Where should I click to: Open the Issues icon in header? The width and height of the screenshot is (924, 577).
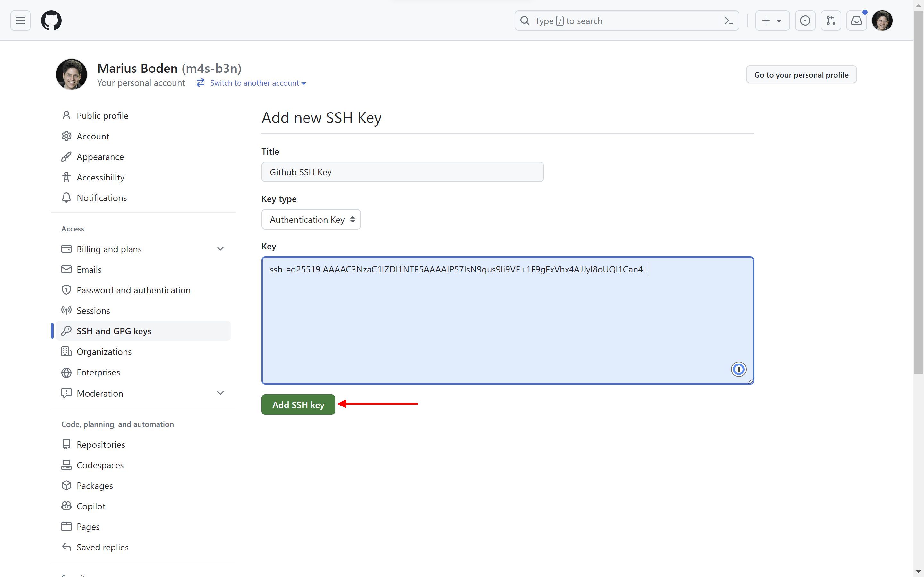pyautogui.click(x=805, y=21)
